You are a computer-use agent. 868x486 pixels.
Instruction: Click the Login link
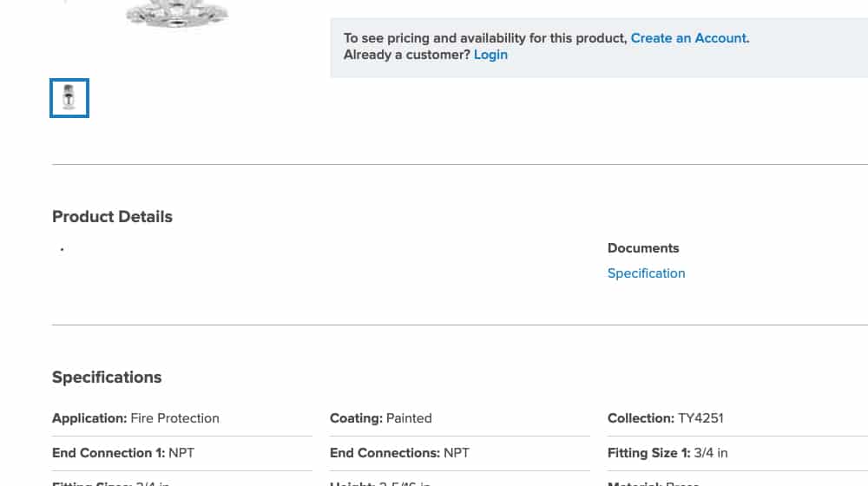[x=490, y=55]
